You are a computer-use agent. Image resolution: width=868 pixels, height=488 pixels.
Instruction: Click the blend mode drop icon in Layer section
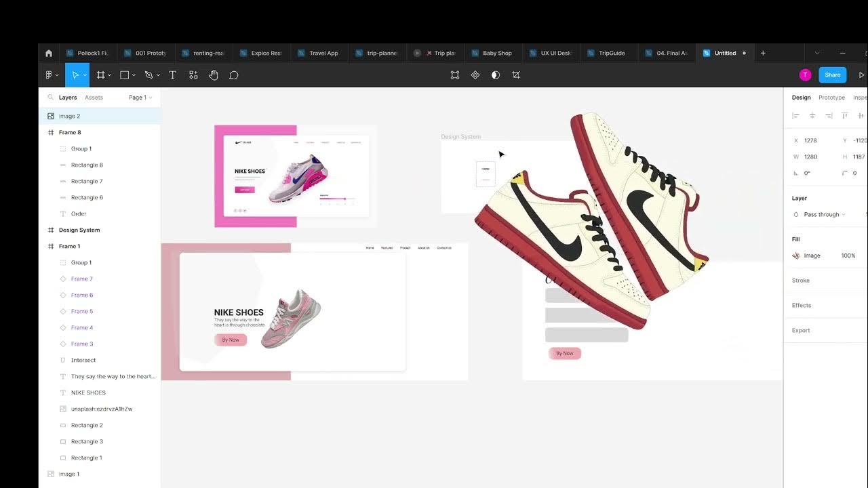coord(796,215)
